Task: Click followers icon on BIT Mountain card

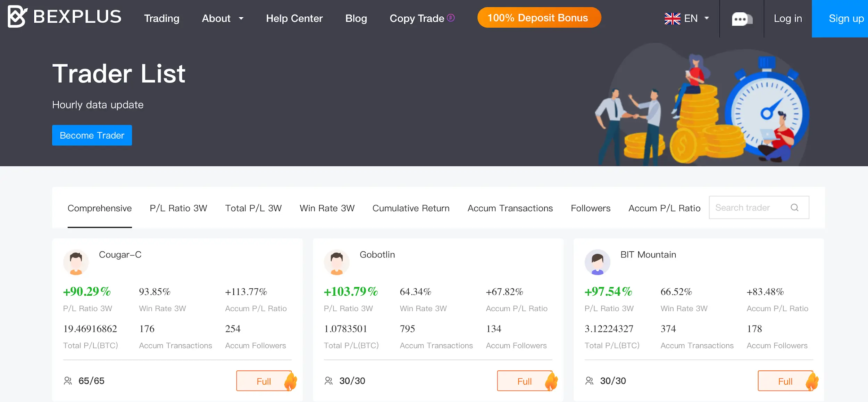Action: 589,381
